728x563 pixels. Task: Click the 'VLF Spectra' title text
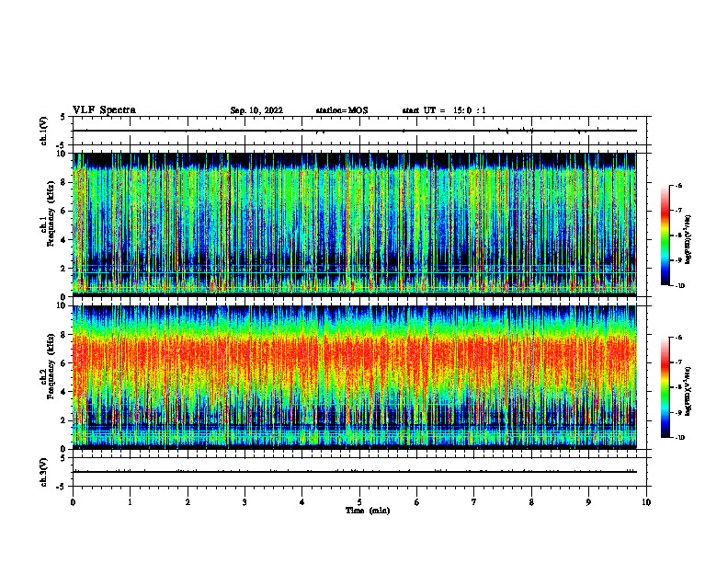pyautogui.click(x=104, y=110)
